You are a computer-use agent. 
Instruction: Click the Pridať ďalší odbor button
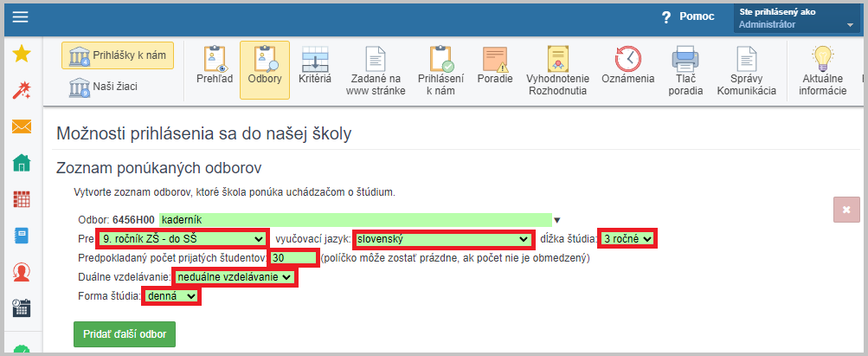click(125, 334)
